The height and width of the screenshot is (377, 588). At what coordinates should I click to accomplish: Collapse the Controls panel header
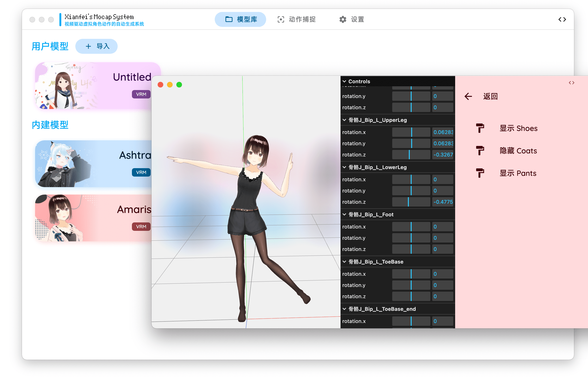359,81
